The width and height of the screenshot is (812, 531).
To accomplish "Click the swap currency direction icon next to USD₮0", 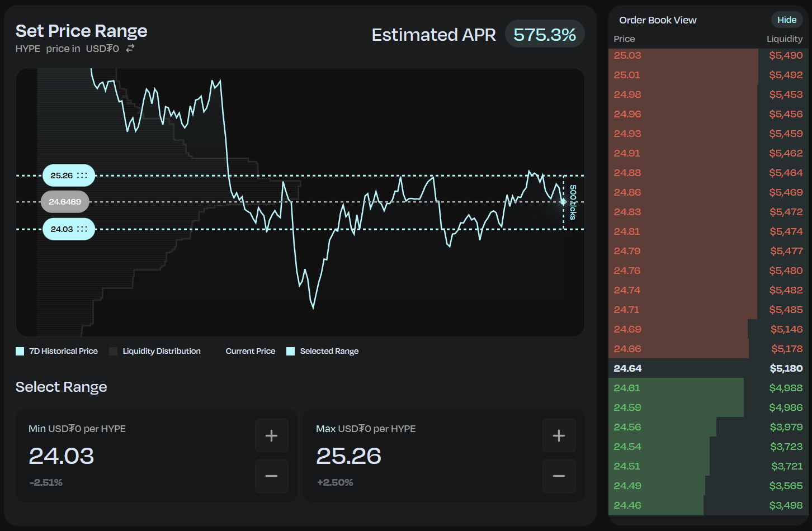I will pyautogui.click(x=130, y=48).
